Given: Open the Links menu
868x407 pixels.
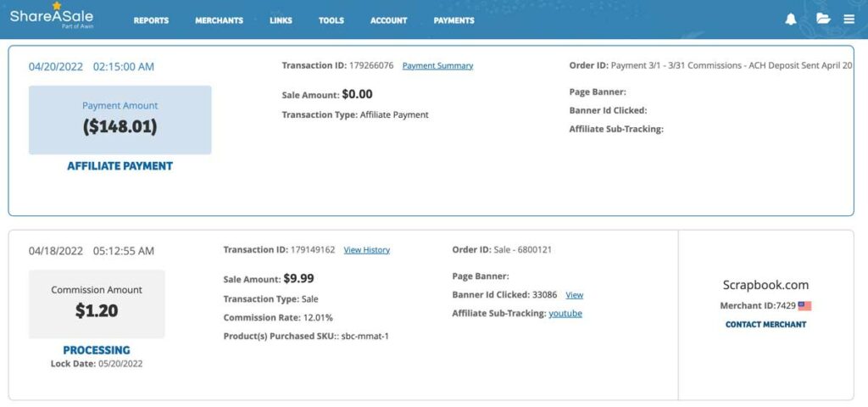Looking at the screenshot, I should [x=281, y=20].
